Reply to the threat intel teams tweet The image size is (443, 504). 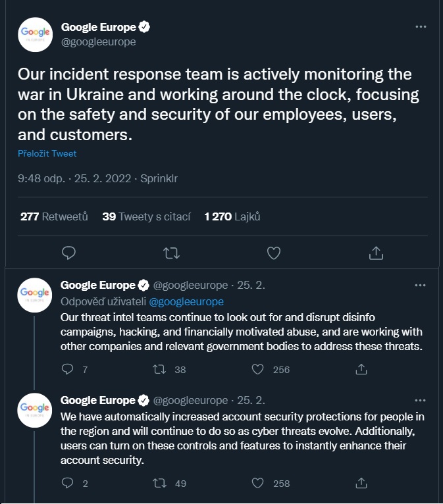(67, 369)
